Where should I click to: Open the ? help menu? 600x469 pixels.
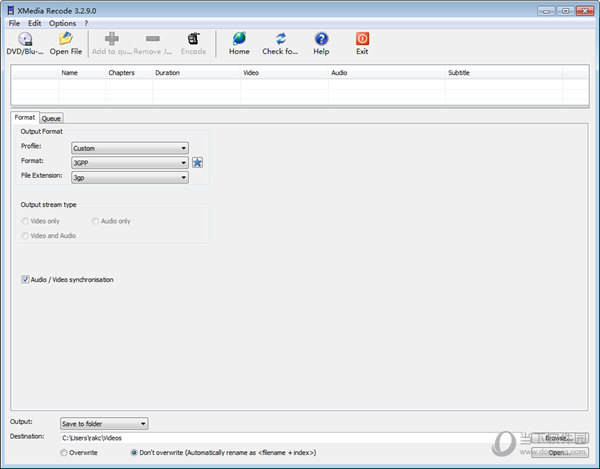pos(86,23)
